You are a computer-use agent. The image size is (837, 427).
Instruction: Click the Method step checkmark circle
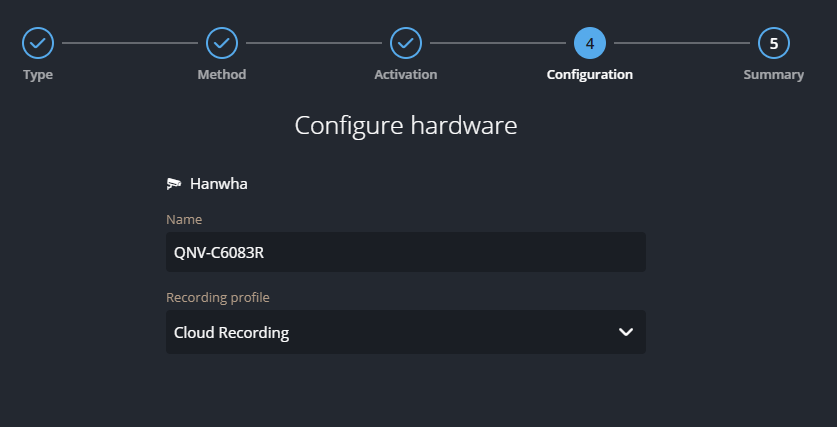222,43
